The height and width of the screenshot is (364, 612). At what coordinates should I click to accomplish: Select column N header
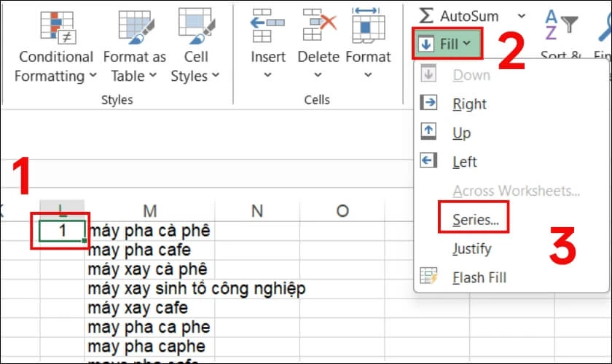tap(257, 210)
